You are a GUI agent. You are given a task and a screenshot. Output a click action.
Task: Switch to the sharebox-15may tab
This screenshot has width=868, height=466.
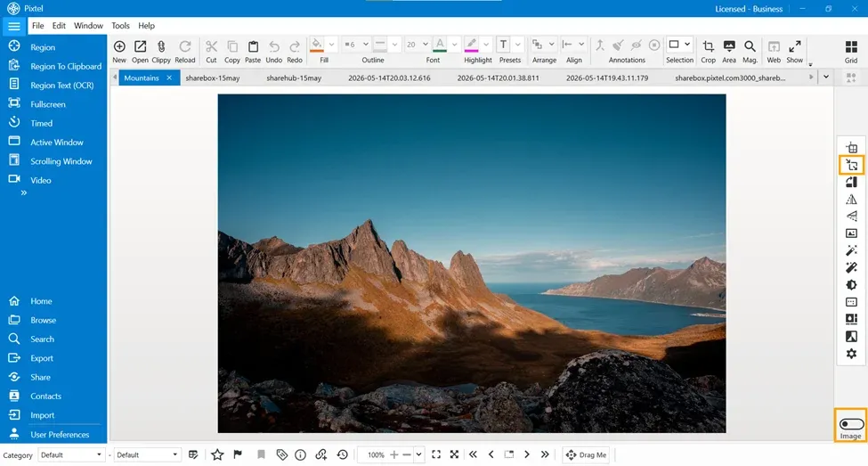pos(213,78)
